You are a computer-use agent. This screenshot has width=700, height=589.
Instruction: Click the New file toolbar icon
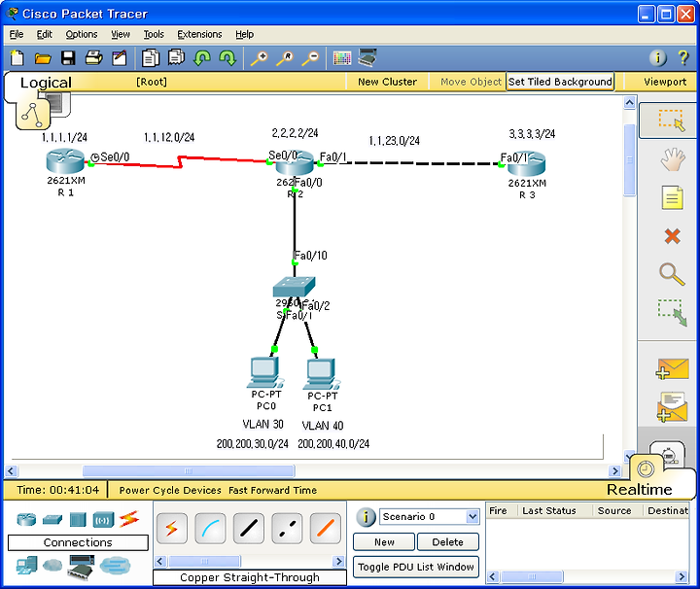[17, 58]
